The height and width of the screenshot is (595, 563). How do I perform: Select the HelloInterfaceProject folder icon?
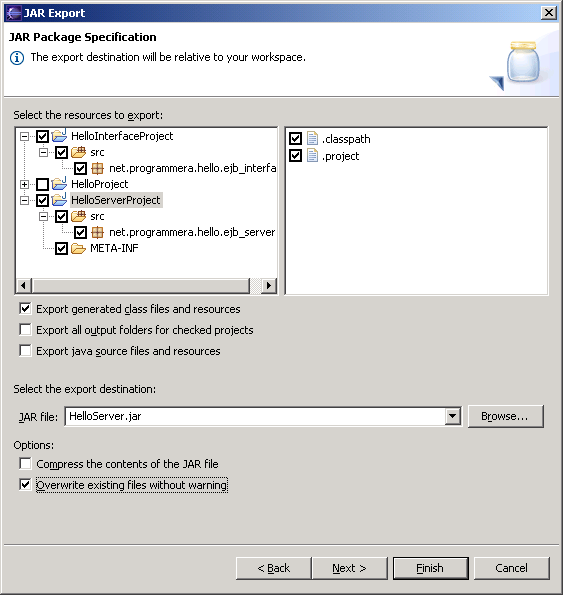[x=59, y=136]
